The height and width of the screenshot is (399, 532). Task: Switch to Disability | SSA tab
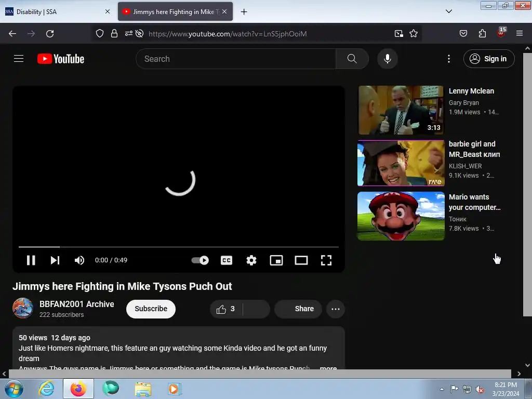(x=58, y=11)
